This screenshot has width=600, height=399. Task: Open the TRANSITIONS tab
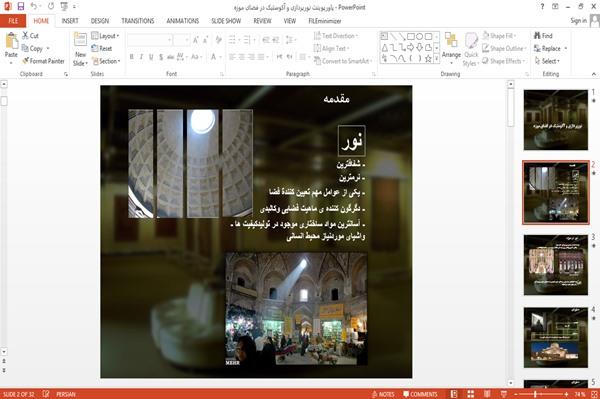[x=138, y=21]
